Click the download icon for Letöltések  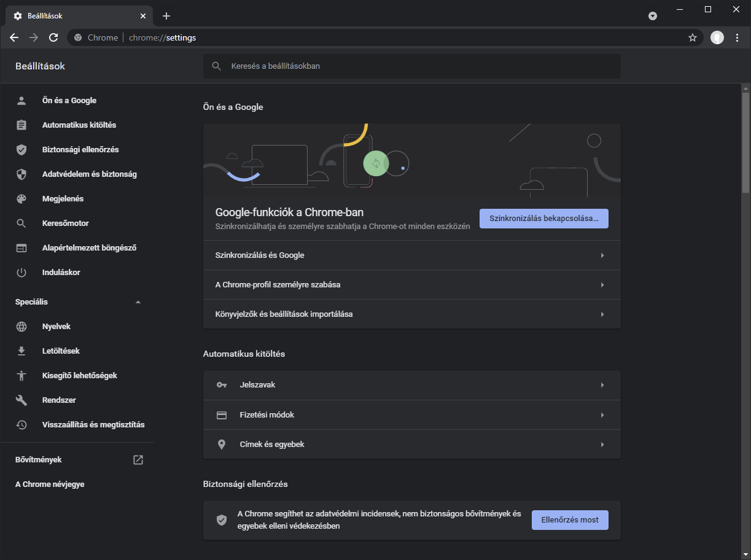(21, 351)
